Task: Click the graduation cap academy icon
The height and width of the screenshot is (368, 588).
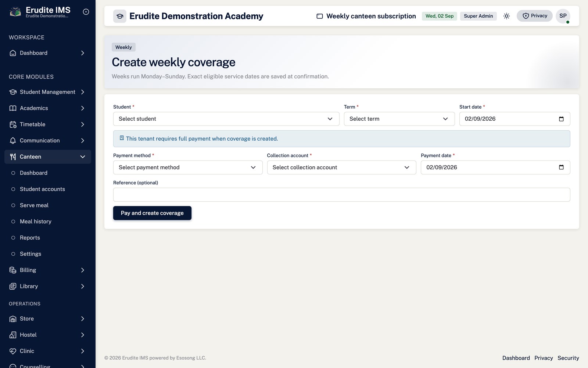Action: pyautogui.click(x=120, y=16)
